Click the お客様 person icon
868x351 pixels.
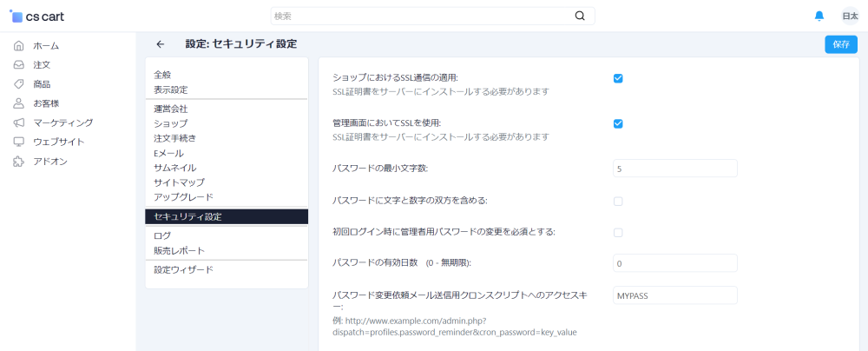pos(19,103)
